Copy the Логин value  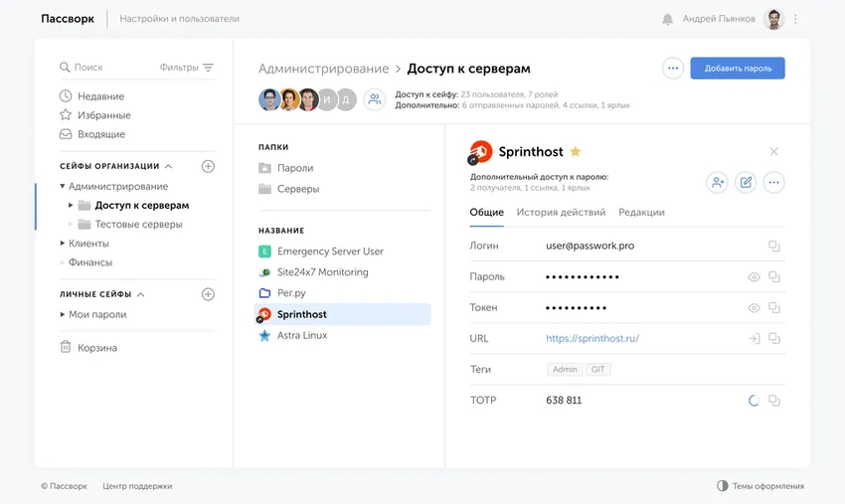(x=774, y=247)
